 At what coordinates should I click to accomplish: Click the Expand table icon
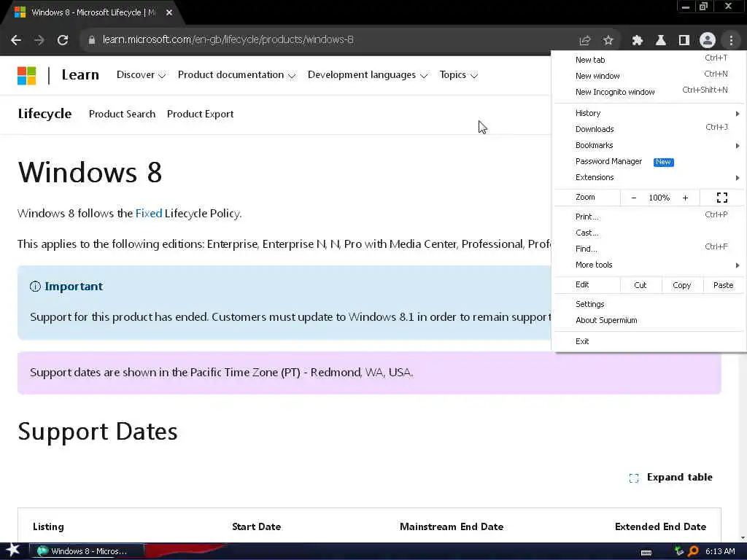click(634, 478)
